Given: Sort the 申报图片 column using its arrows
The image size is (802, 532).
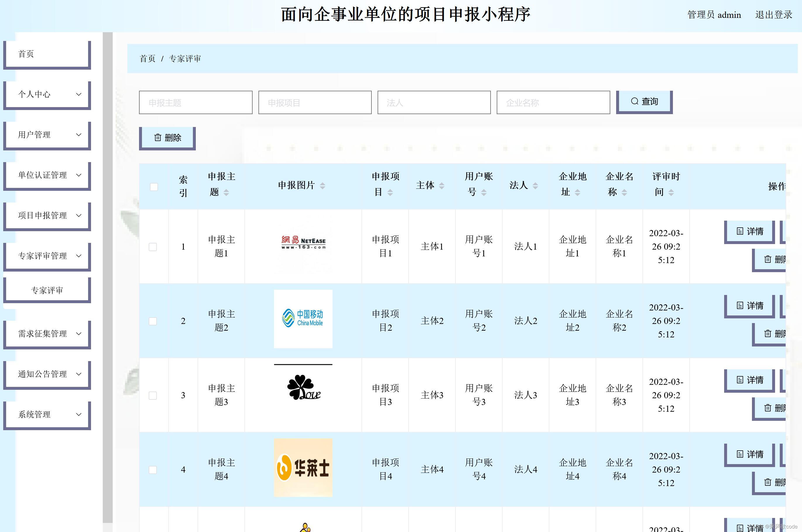Looking at the screenshot, I should [323, 186].
